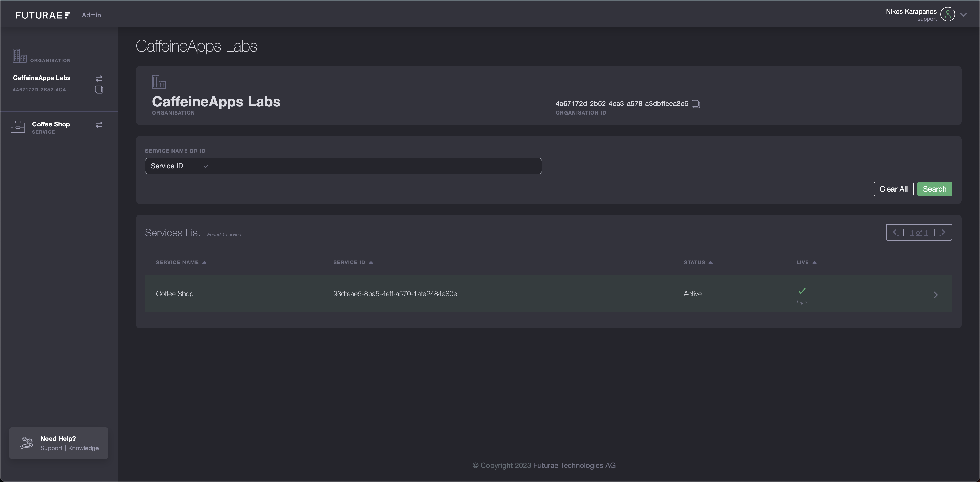Click the sidebar organisation building icon
Image resolution: width=980 pixels, height=482 pixels.
(x=19, y=56)
